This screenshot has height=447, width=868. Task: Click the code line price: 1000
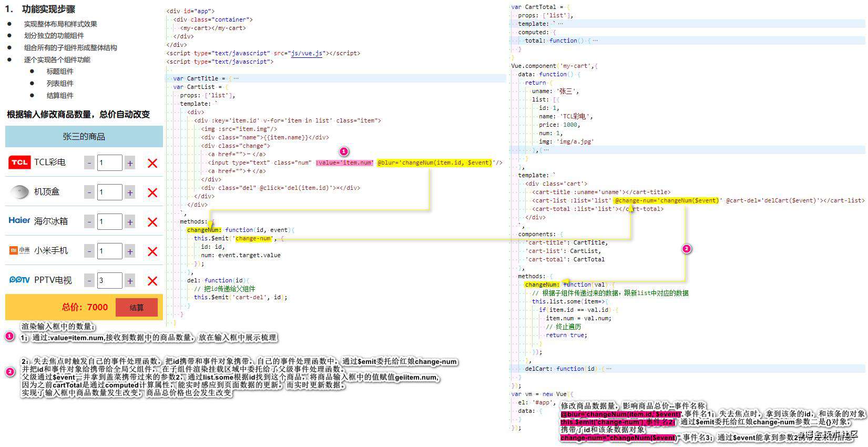click(559, 125)
